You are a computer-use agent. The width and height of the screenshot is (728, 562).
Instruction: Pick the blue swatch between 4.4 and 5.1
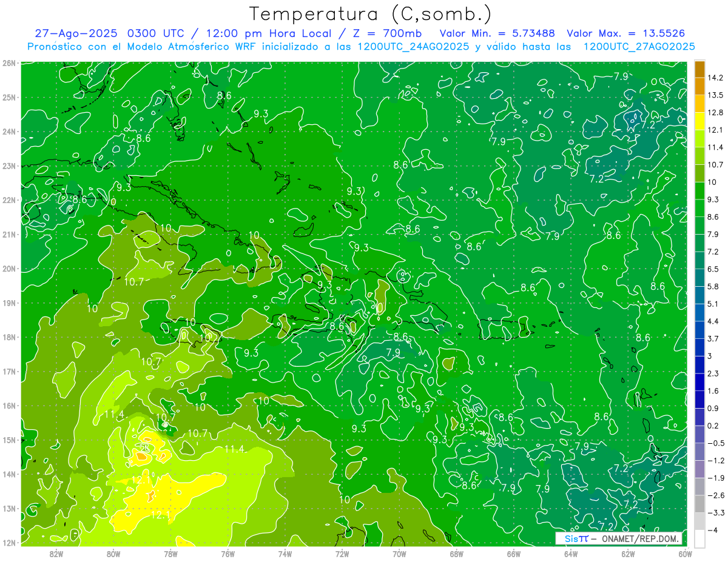coord(699,313)
